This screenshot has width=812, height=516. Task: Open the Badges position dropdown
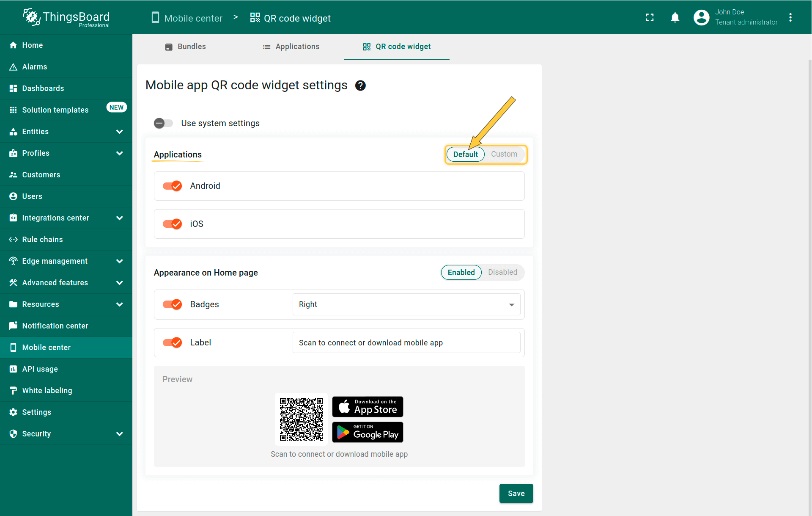(x=406, y=304)
